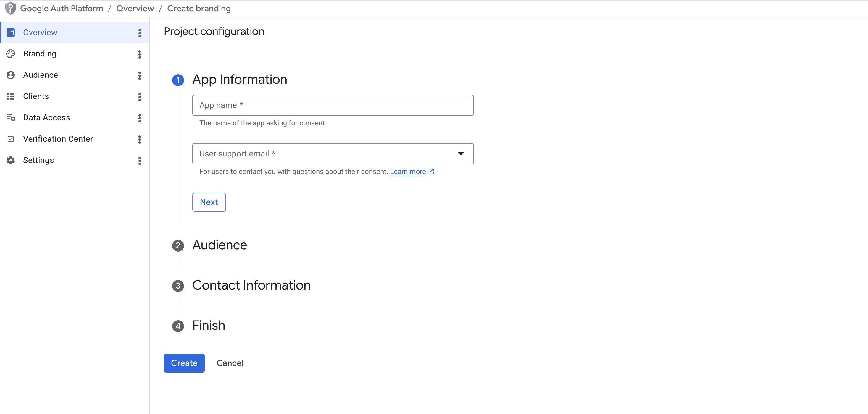Select the Overview item in sidebar

tap(75, 32)
